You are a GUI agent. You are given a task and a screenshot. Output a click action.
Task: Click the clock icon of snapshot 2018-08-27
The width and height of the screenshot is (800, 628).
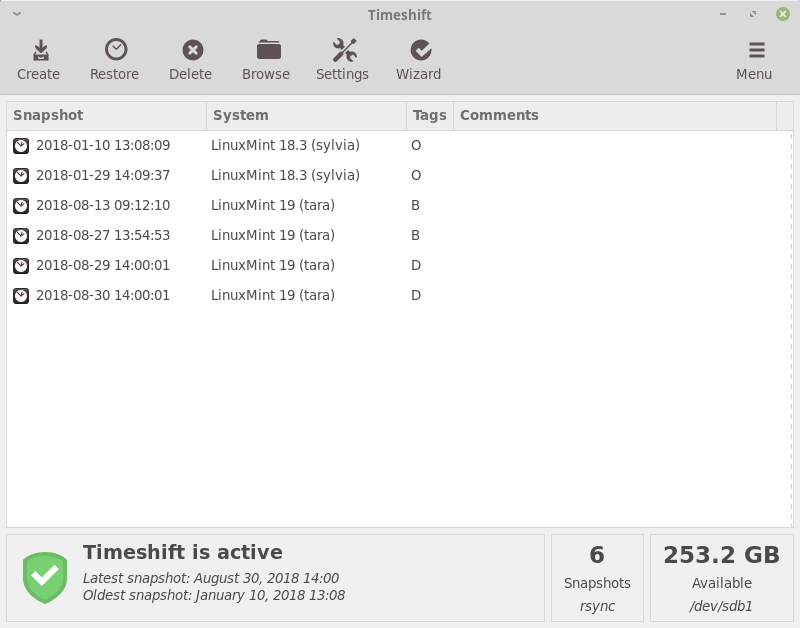[x=21, y=236]
